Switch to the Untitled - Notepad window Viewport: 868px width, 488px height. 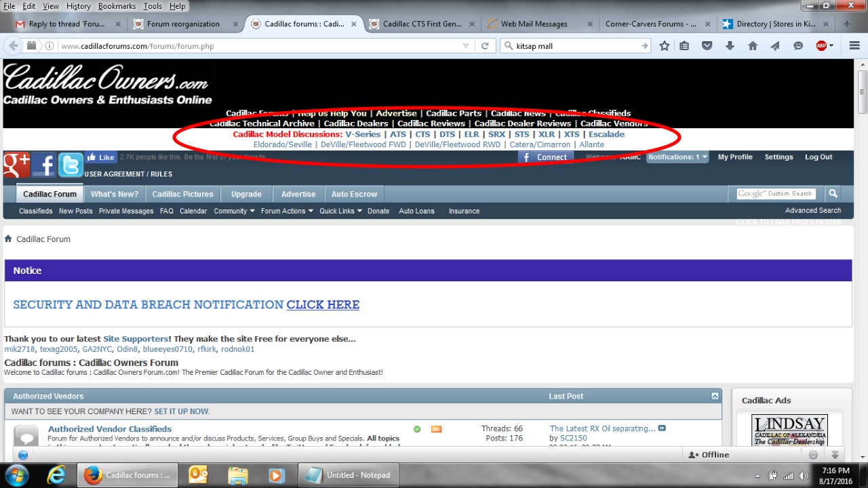pyautogui.click(x=349, y=475)
